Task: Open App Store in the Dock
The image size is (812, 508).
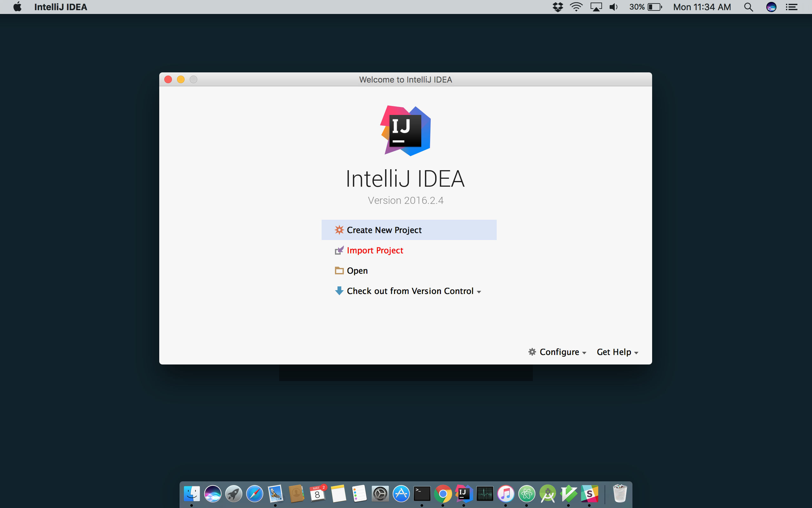Action: click(x=401, y=493)
